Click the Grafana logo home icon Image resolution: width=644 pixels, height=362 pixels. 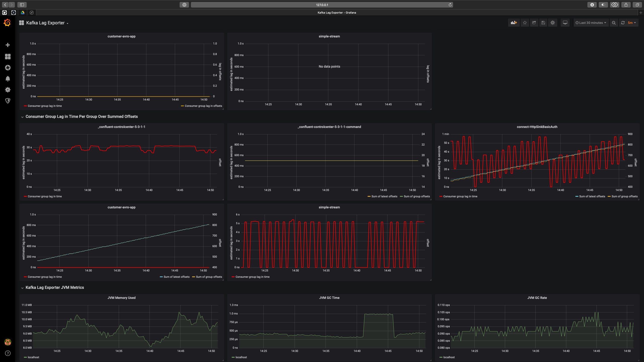pos(7,23)
